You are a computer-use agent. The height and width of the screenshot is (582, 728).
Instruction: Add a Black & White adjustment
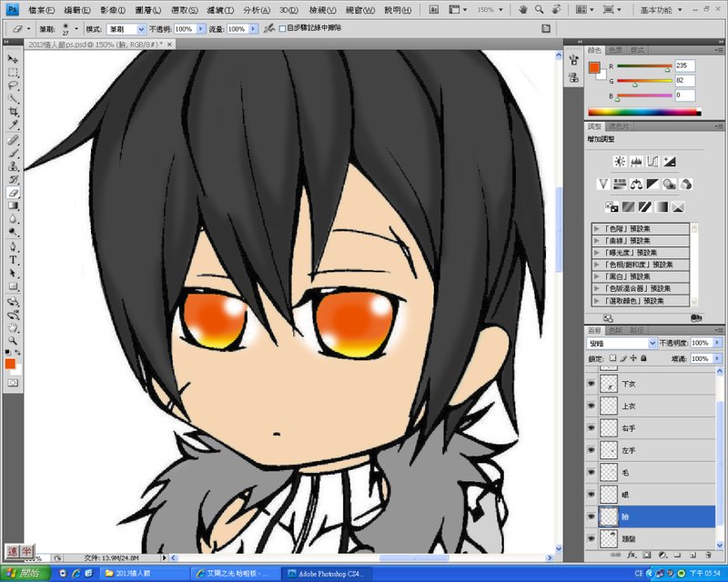tap(652, 185)
